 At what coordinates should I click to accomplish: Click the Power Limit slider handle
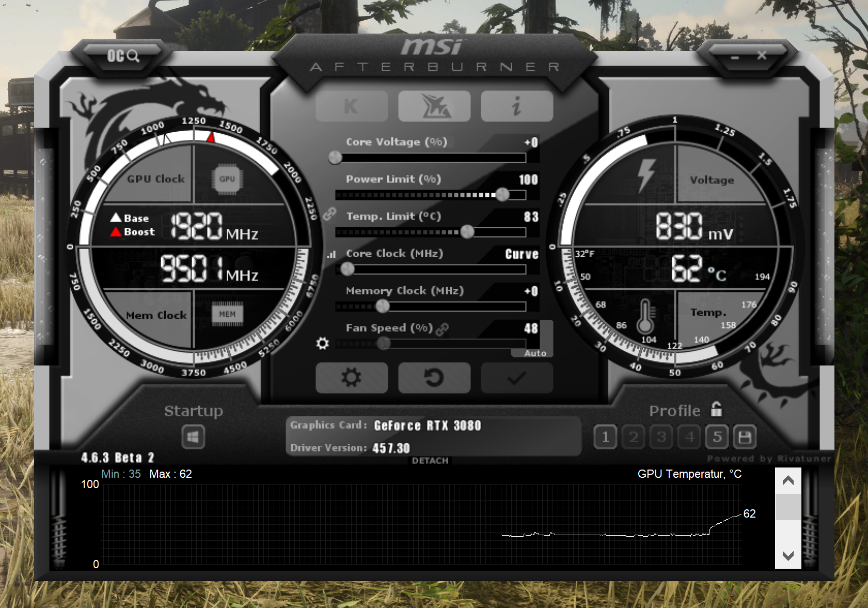coord(502,194)
